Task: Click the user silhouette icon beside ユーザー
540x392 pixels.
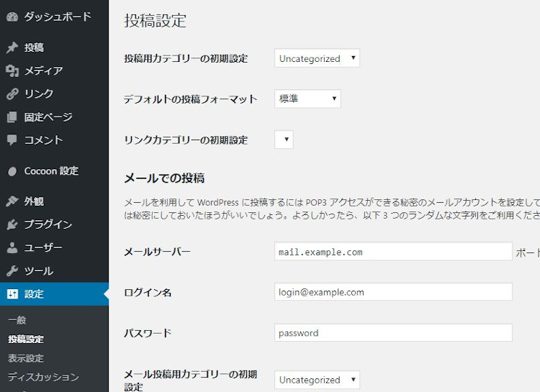Action: coord(12,247)
